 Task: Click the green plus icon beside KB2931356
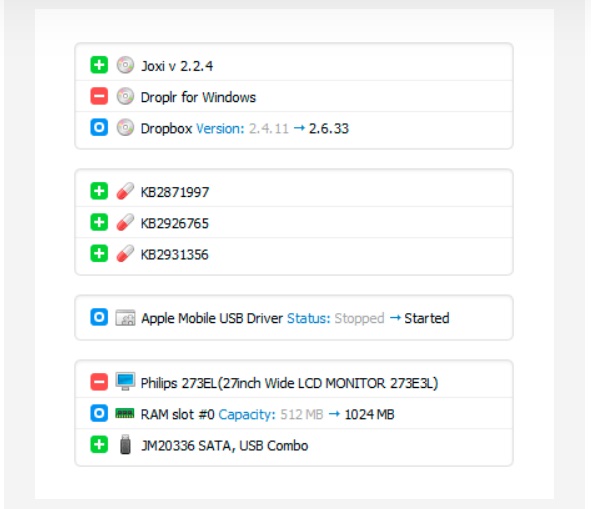(99, 254)
